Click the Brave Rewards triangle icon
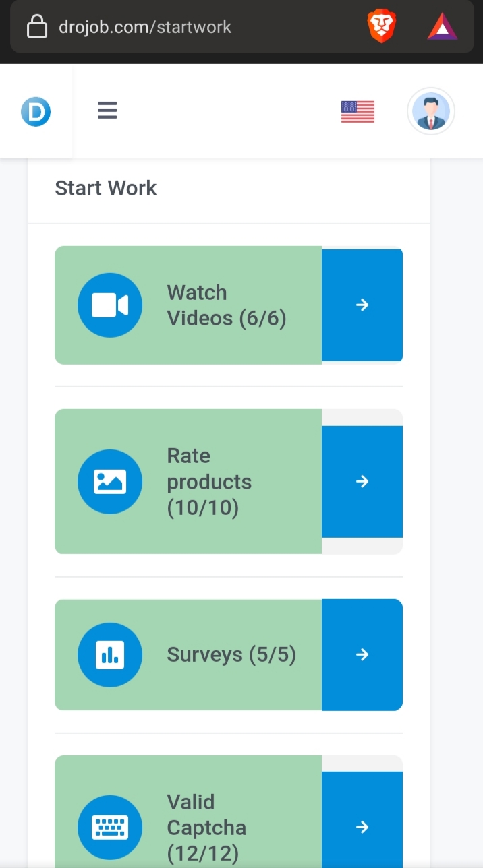The width and height of the screenshot is (483, 868). [443, 28]
